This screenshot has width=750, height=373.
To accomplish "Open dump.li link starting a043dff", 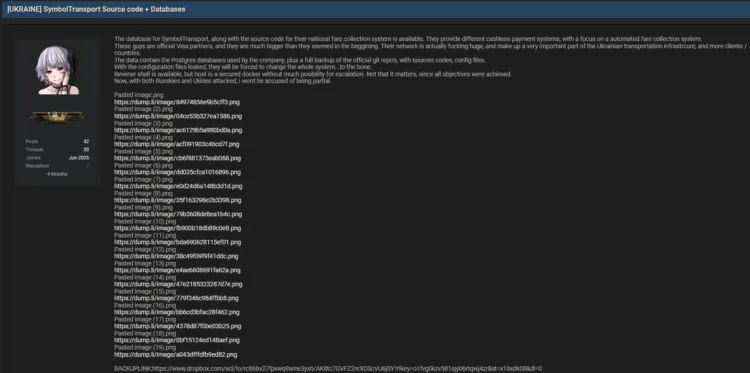I will coord(176,355).
